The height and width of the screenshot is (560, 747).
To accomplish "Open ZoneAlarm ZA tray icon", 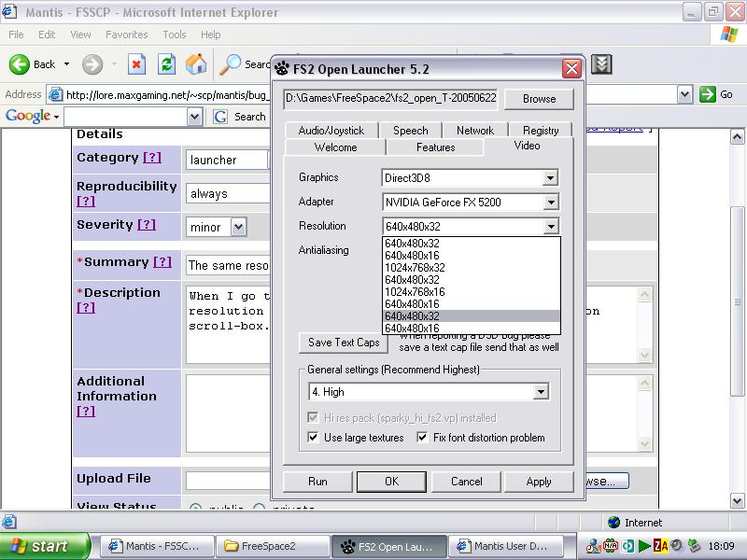I will point(661,546).
